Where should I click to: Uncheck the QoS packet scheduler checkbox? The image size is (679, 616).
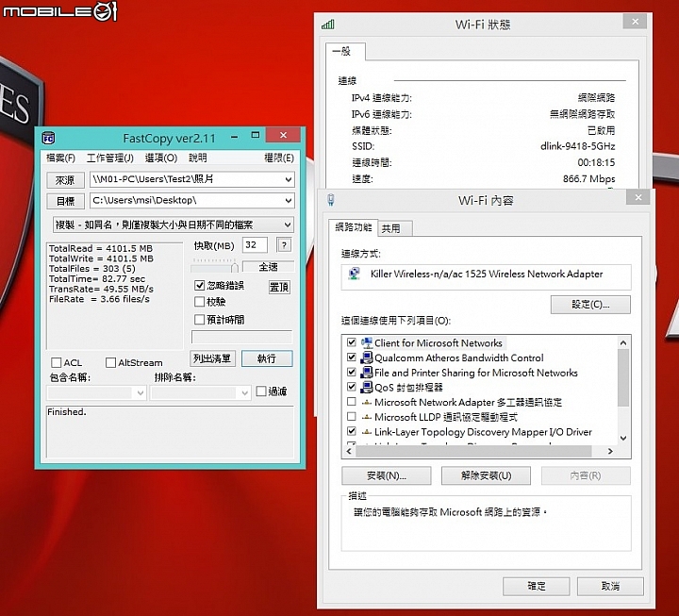pyautogui.click(x=352, y=387)
